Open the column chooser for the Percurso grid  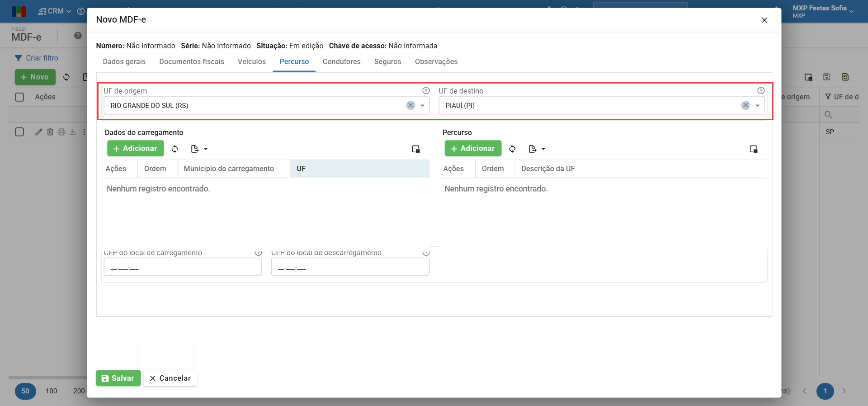(x=754, y=149)
